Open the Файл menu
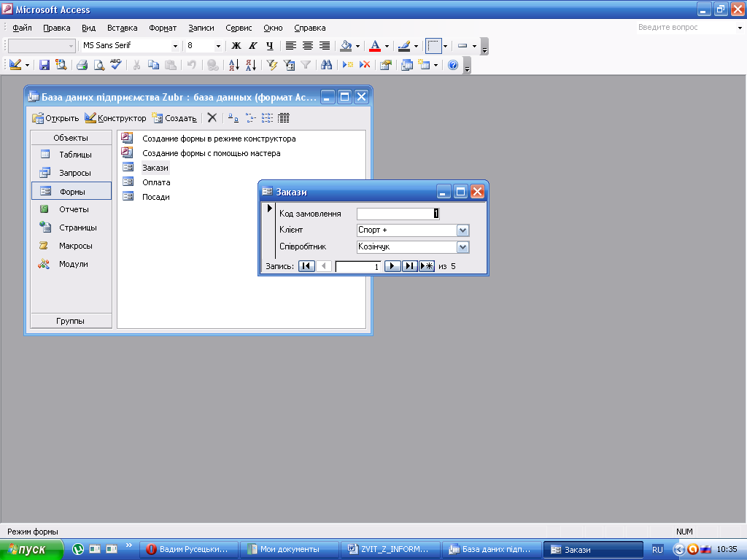 pos(22,28)
